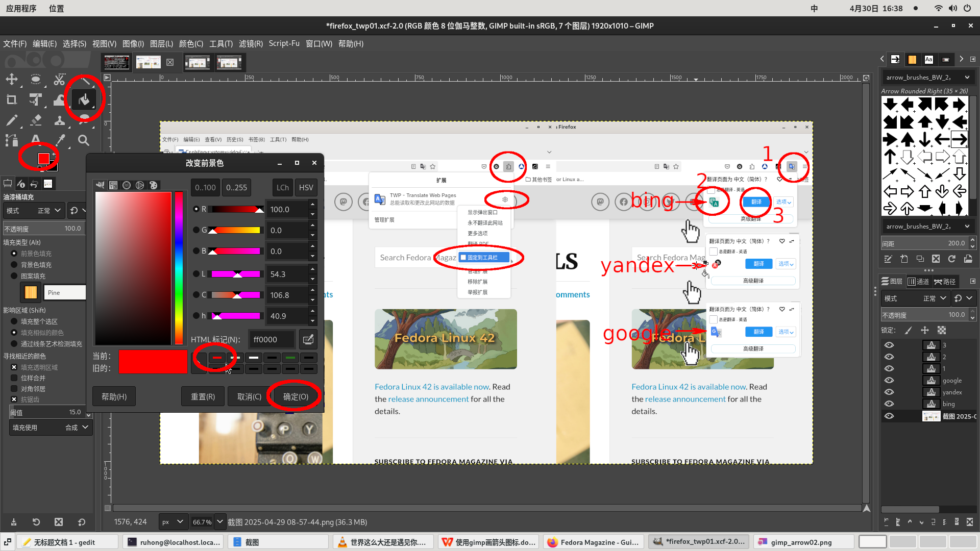
Task: Select the Clone stamp tool
Action: click(x=60, y=120)
